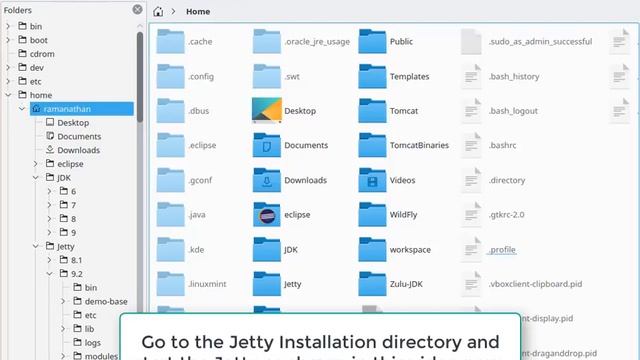The width and height of the screenshot is (640, 360).
Task: Click the home icon in breadcrumb bar
Action: point(158,11)
